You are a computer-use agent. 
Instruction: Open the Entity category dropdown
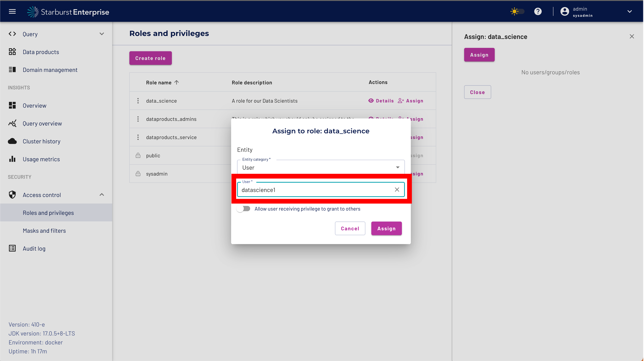321,167
